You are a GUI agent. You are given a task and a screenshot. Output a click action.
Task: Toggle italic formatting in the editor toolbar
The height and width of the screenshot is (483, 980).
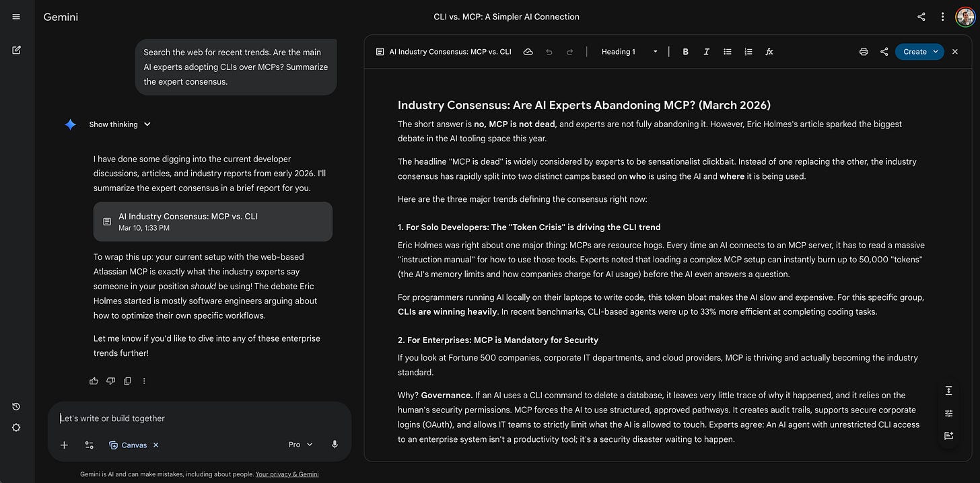[x=706, y=51]
